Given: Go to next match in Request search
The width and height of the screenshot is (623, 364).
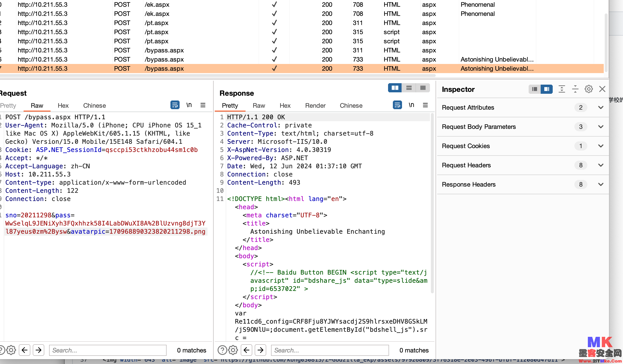Looking at the screenshot, I should pos(39,350).
